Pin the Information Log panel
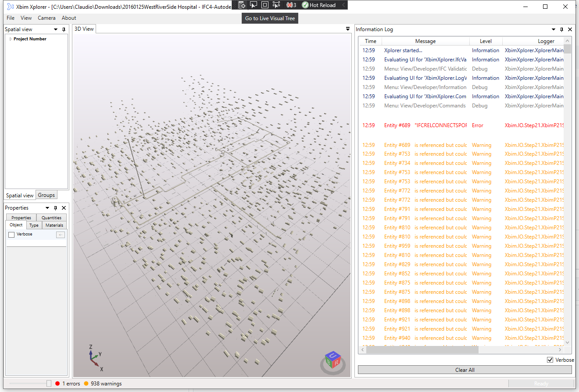Image resolution: width=579 pixels, height=392 pixels. (x=561, y=29)
